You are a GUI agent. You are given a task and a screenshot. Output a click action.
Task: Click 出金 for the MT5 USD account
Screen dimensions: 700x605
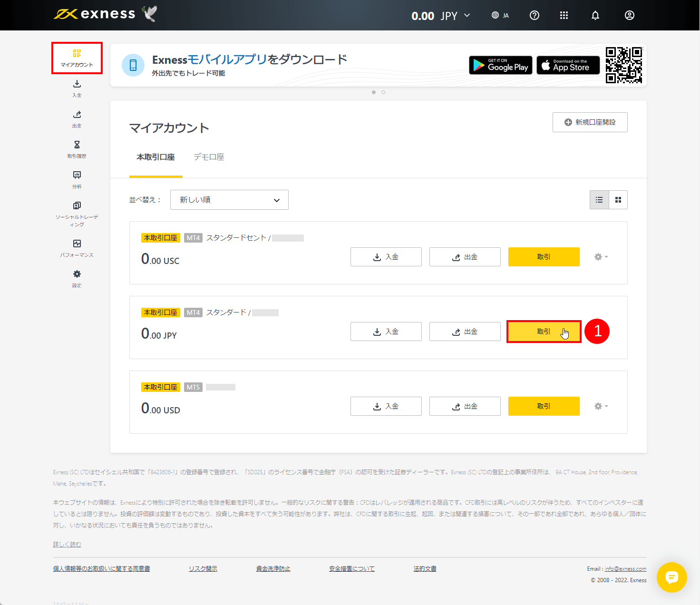point(465,406)
